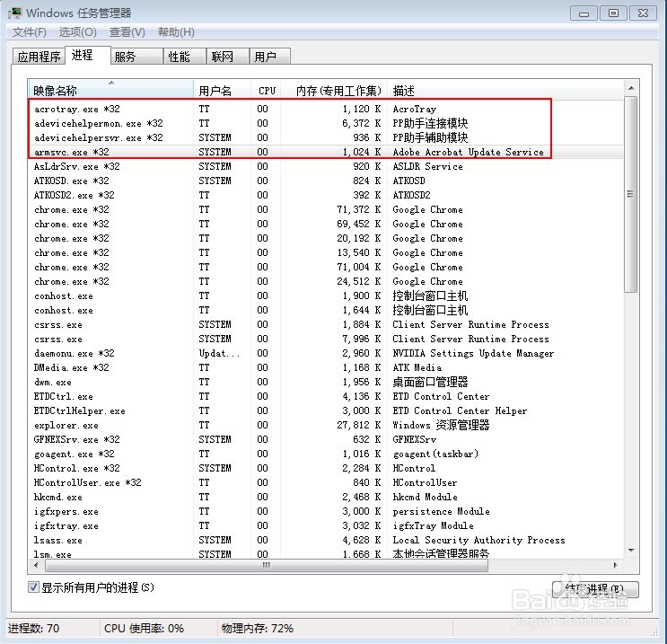Select the ATKOSD.exe *32 process

[325, 181]
